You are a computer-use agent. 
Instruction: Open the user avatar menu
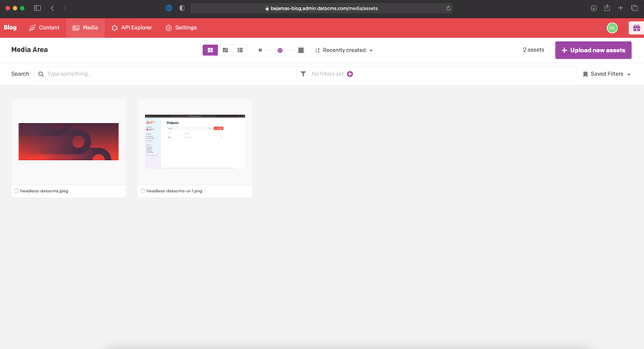[612, 28]
